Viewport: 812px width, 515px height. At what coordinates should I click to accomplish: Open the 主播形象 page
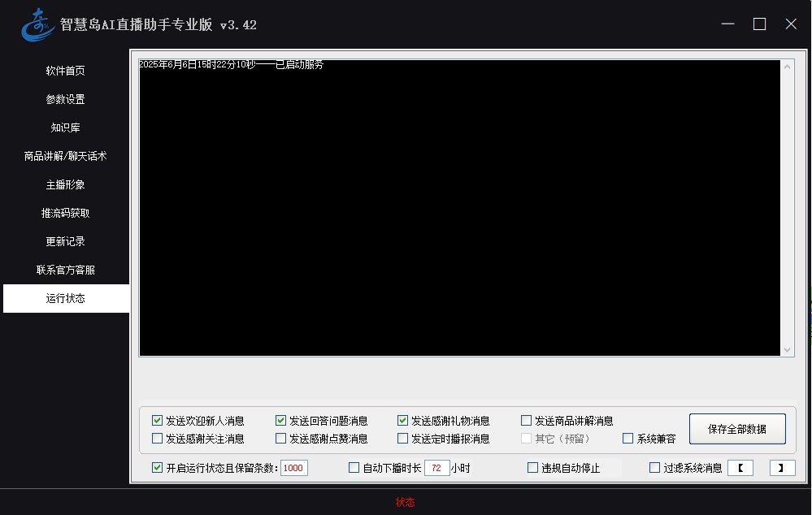[x=65, y=184]
